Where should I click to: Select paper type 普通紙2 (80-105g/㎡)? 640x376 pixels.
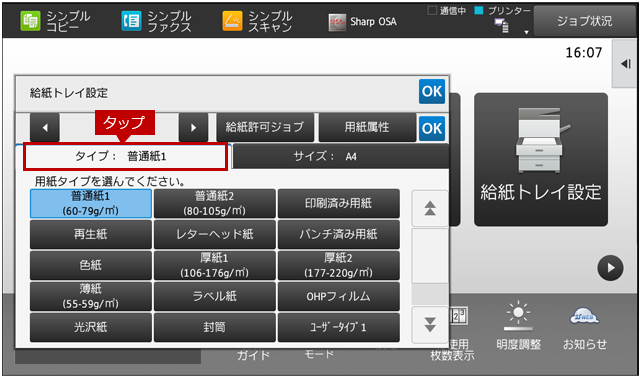coord(215,203)
